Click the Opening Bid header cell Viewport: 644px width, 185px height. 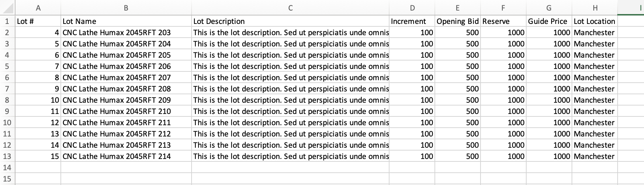point(458,21)
